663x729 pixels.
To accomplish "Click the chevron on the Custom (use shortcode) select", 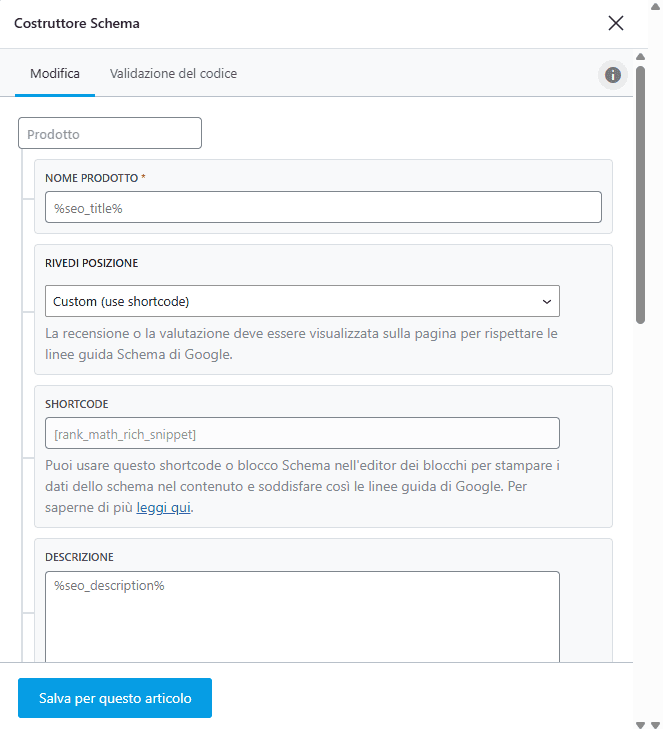I will coord(546,301).
